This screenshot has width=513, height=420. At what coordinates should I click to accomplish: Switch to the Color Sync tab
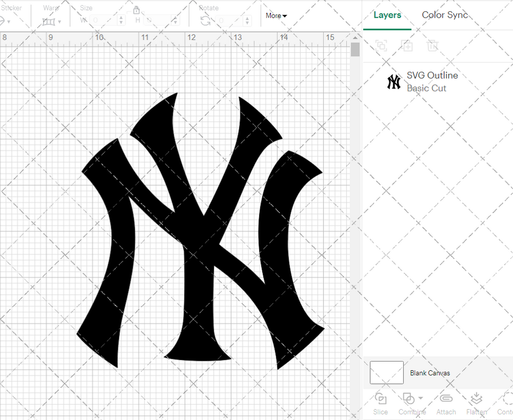pyautogui.click(x=445, y=15)
